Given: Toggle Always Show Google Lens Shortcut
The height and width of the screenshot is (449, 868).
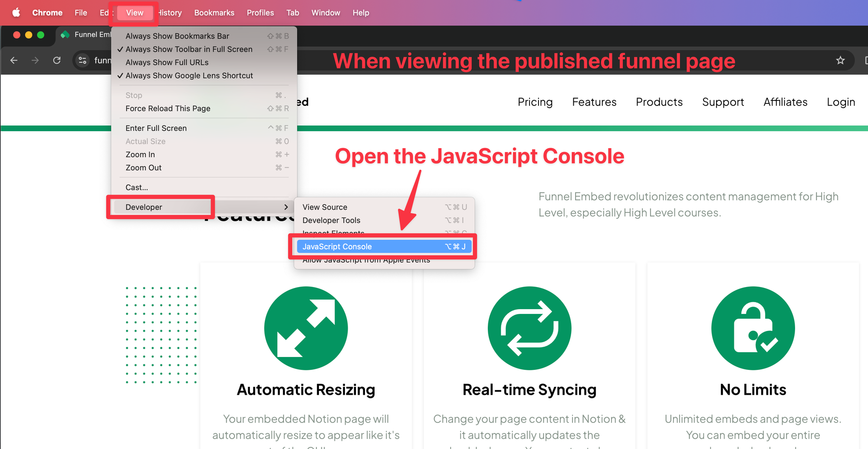Looking at the screenshot, I should [x=204, y=76].
